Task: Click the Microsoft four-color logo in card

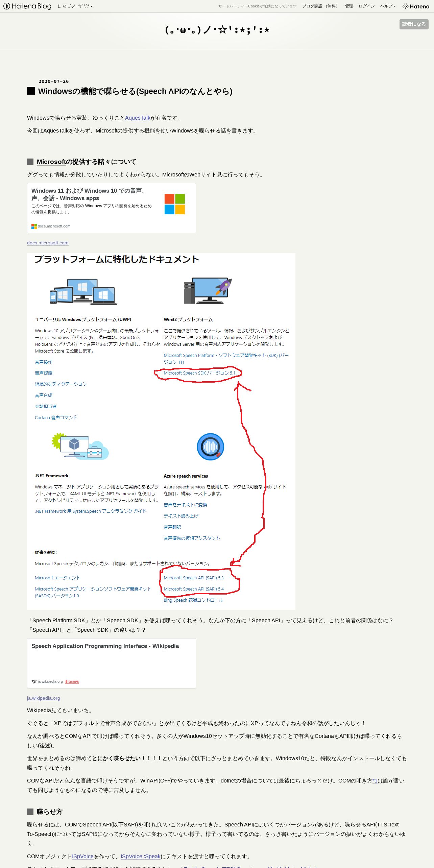Action: (x=175, y=204)
